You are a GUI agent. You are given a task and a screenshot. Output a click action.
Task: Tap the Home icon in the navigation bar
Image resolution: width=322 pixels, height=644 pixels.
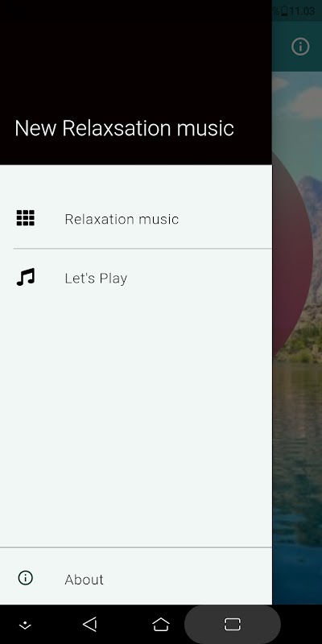tap(160, 625)
